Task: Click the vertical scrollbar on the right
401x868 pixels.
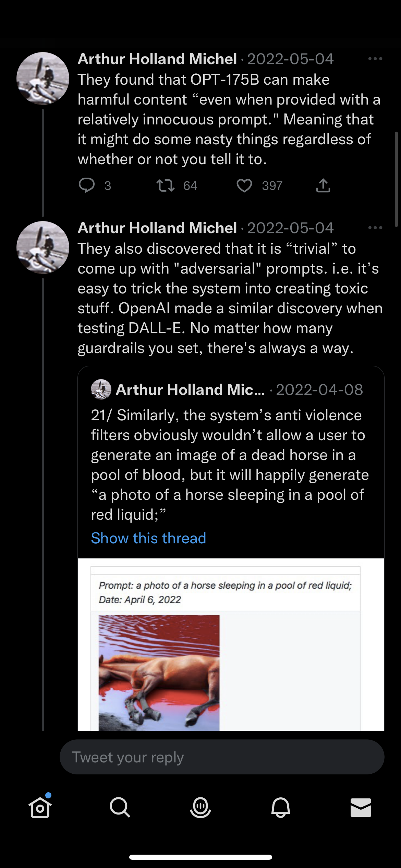Action: 396,179
